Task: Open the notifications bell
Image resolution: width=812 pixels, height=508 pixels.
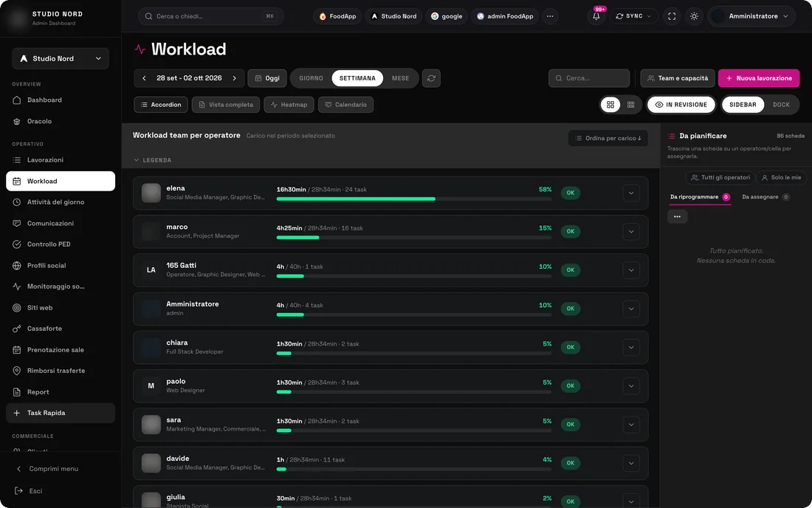Action: (596, 16)
